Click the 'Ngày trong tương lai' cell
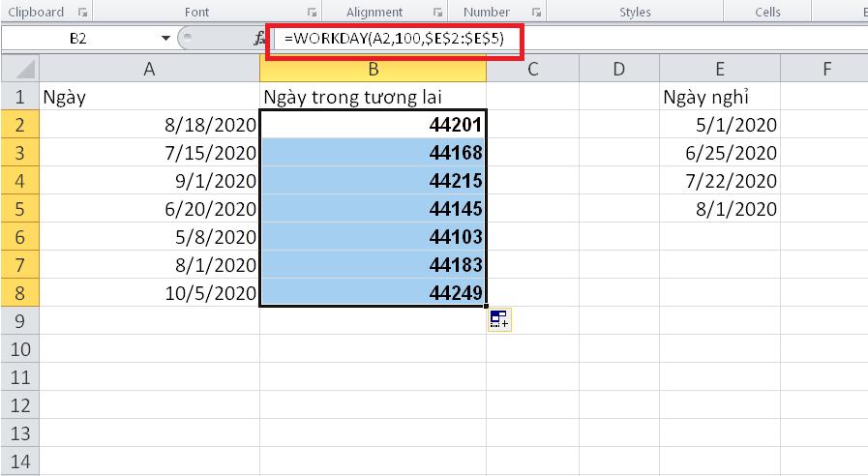 (374, 97)
